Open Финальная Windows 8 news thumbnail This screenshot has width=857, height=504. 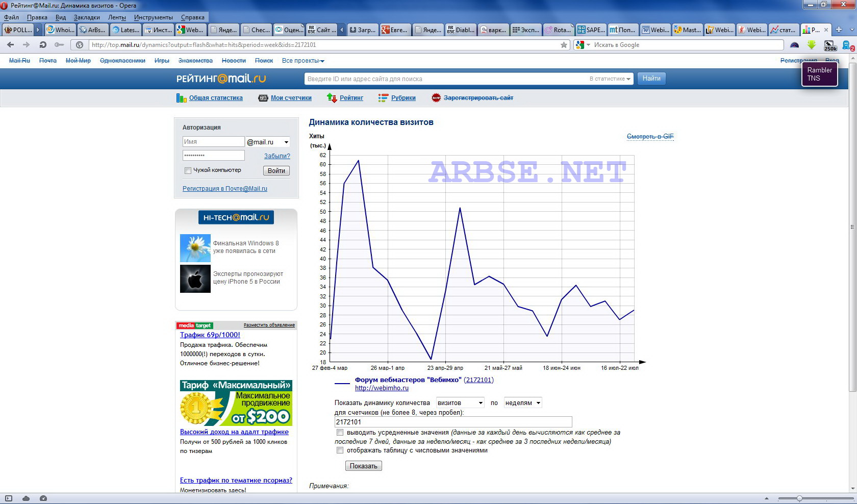(195, 248)
